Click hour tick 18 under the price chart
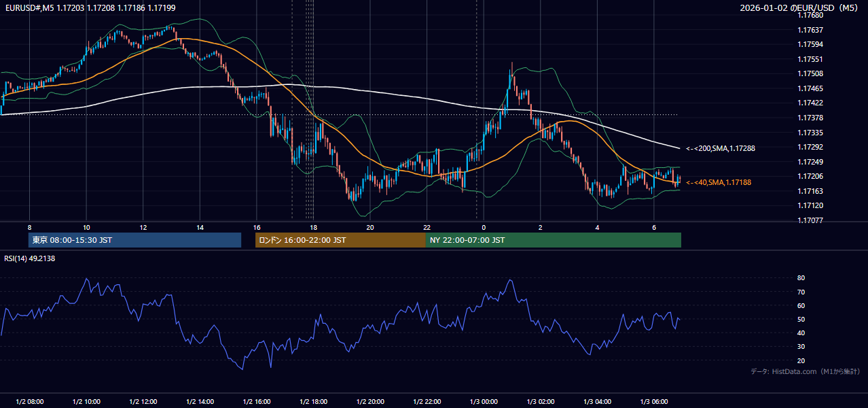 (x=313, y=227)
